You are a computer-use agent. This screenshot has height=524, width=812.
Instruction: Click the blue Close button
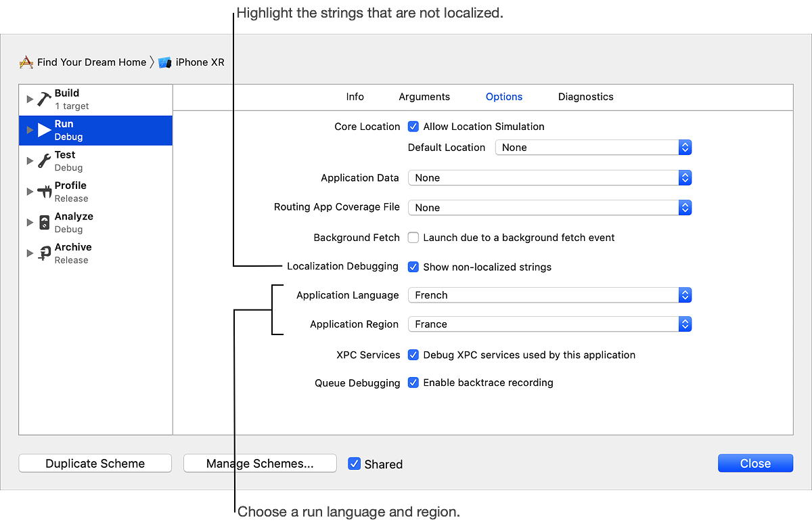click(x=755, y=464)
